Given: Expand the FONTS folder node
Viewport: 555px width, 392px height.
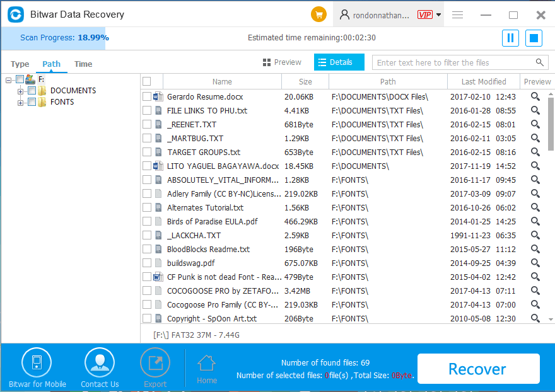Looking at the screenshot, I should [x=21, y=103].
